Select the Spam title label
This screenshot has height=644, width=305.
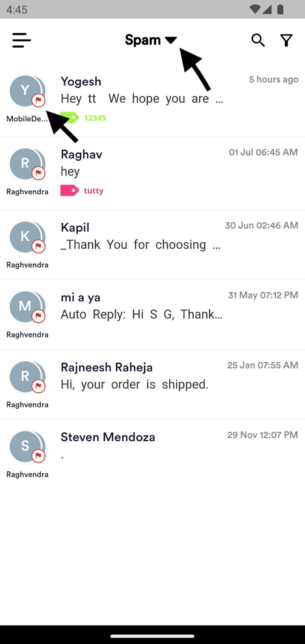point(143,40)
